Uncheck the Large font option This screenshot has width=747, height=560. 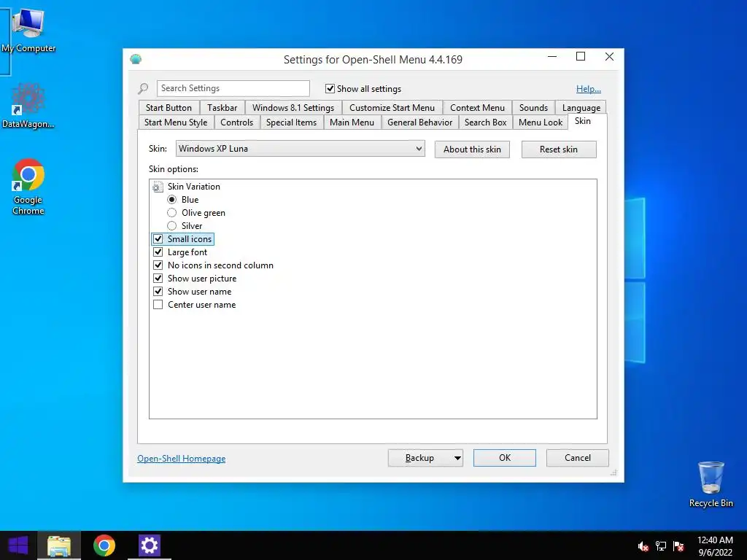pos(158,252)
